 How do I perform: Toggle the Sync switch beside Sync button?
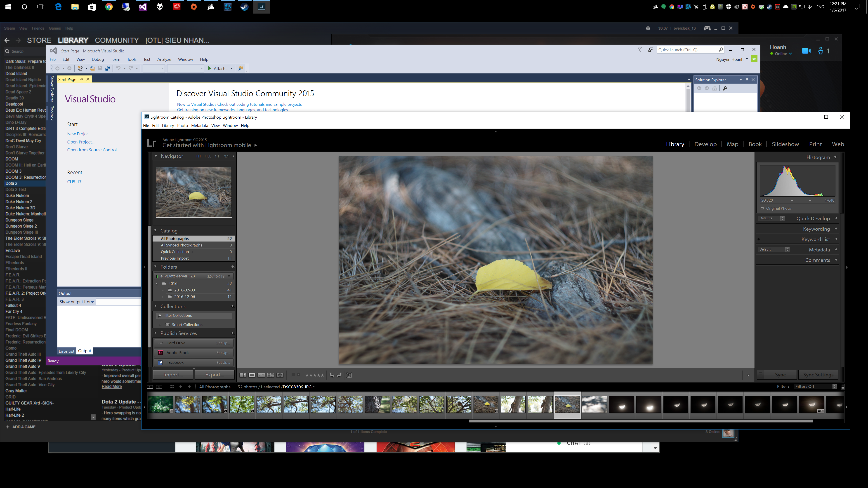click(760, 375)
